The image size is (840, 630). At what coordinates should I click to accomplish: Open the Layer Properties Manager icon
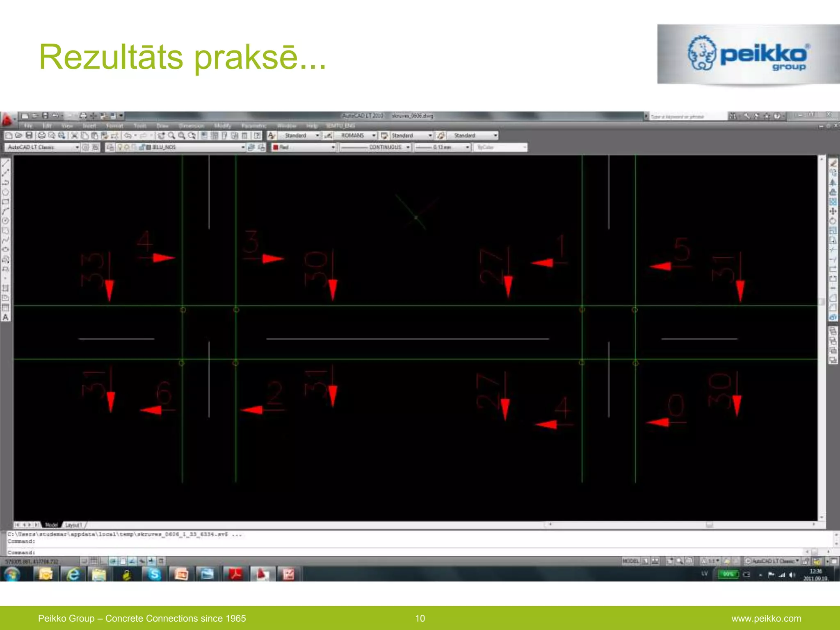(110, 147)
